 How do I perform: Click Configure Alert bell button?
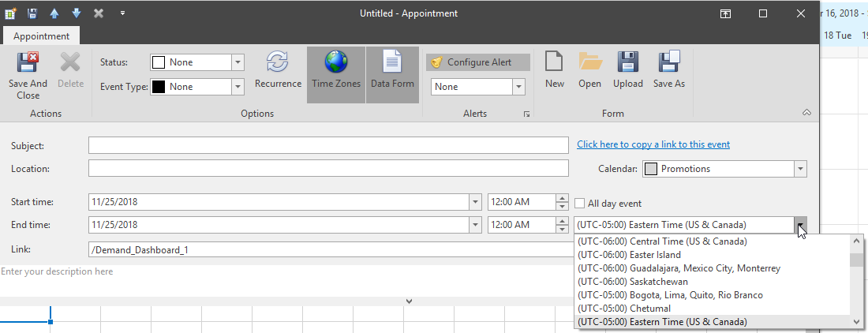[x=478, y=62]
